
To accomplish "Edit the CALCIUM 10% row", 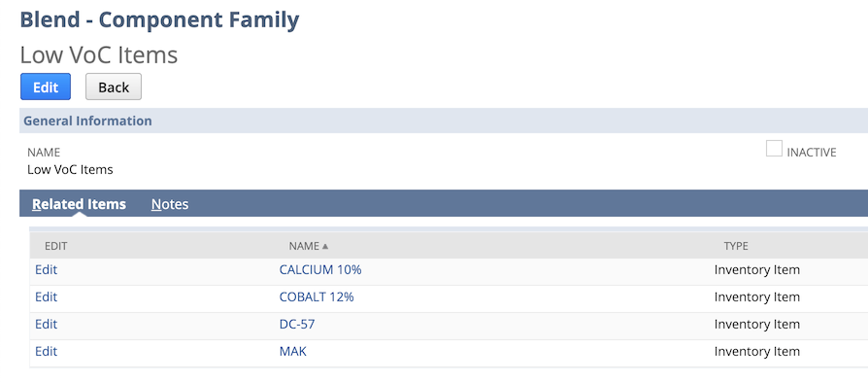I will 46,270.
